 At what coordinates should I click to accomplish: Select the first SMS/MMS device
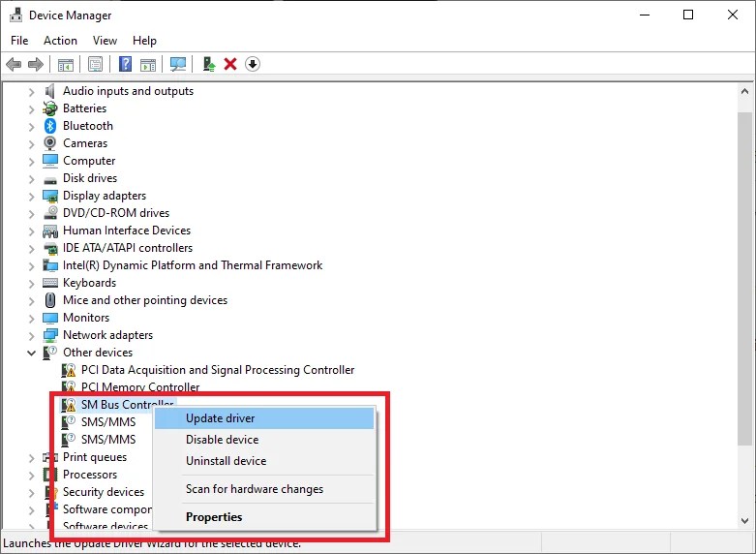(108, 422)
